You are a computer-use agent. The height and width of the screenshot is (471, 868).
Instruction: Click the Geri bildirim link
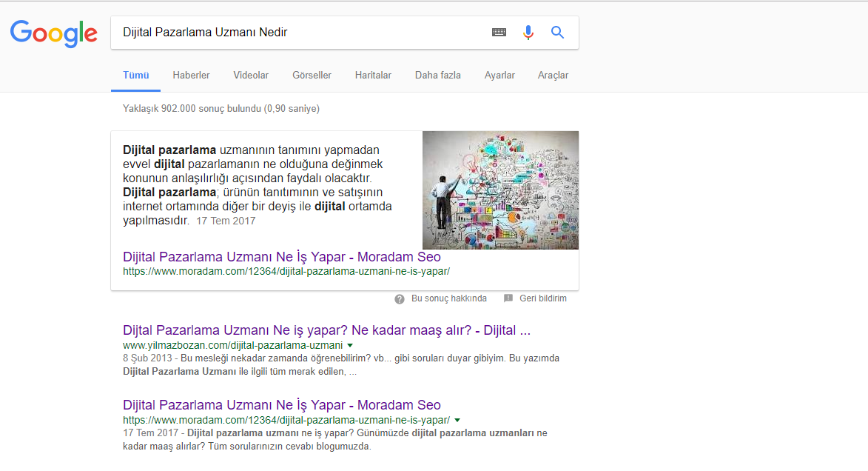pos(542,298)
